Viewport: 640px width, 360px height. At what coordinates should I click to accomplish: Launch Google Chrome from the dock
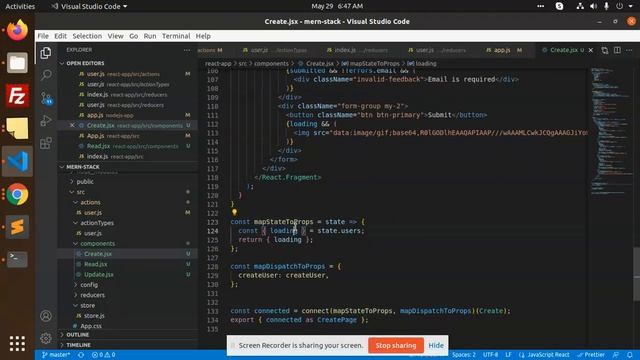[17, 194]
